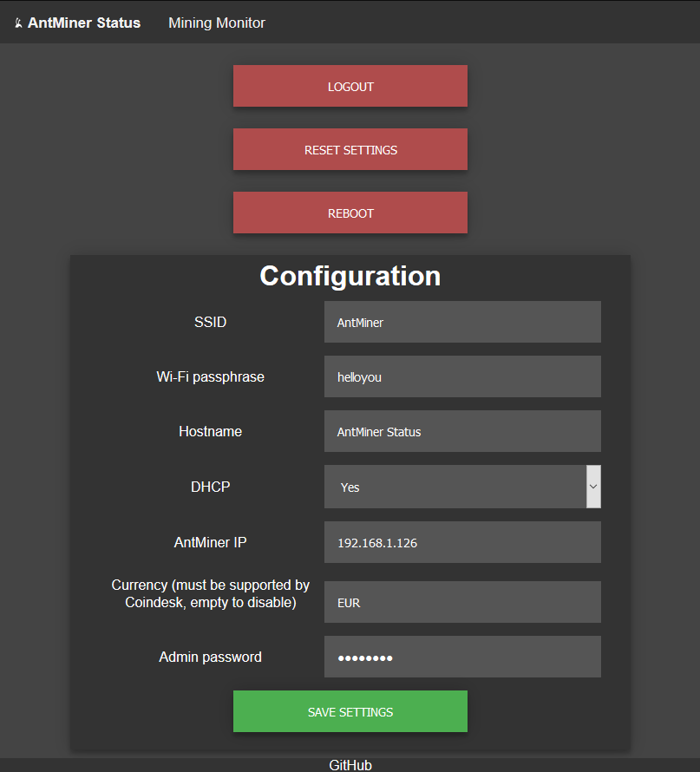Click the RESET SETTINGS button

tap(350, 149)
